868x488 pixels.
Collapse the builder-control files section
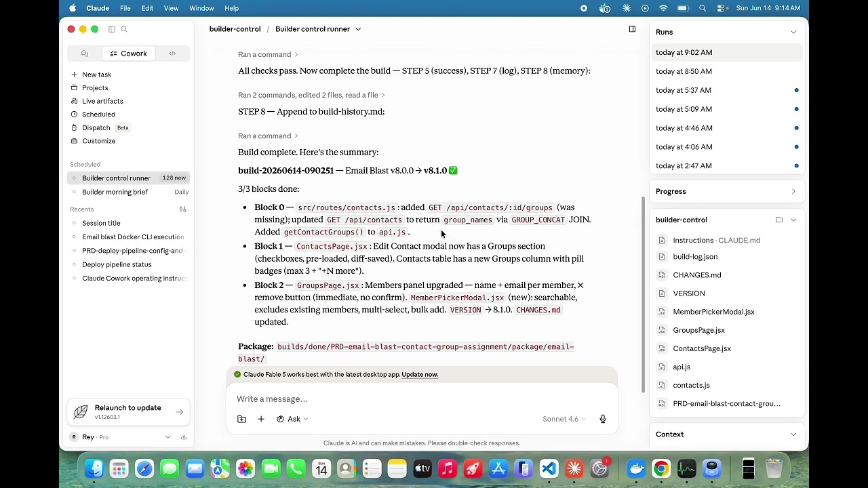coord(793,220)
